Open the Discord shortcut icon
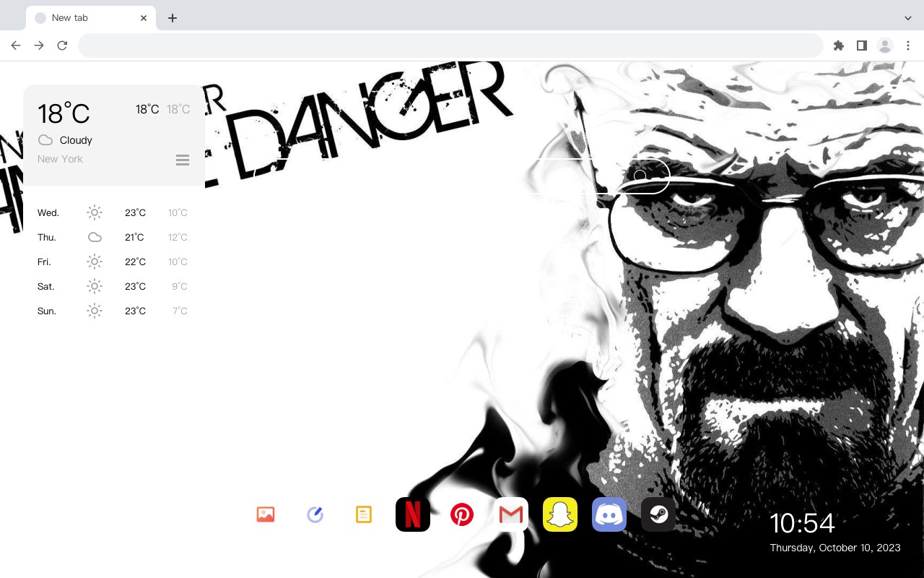Viewport: 924px width, 578px height. (x=609, y=514)
